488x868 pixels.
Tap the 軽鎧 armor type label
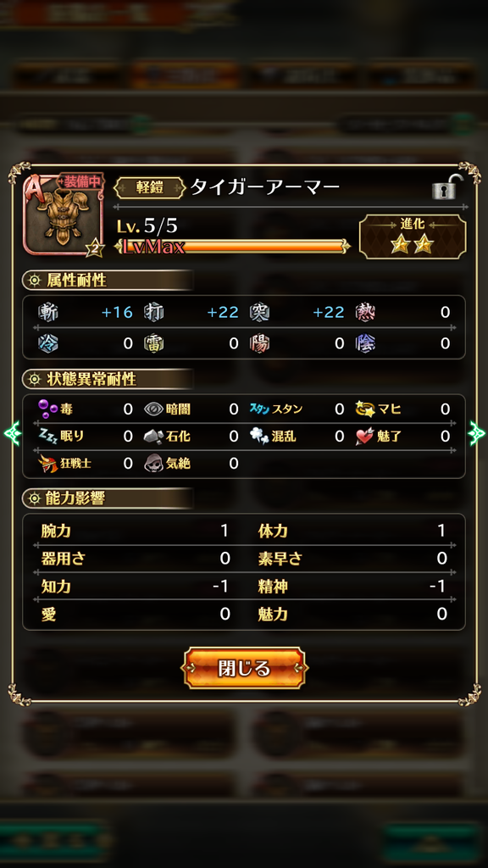pos(149,187)
